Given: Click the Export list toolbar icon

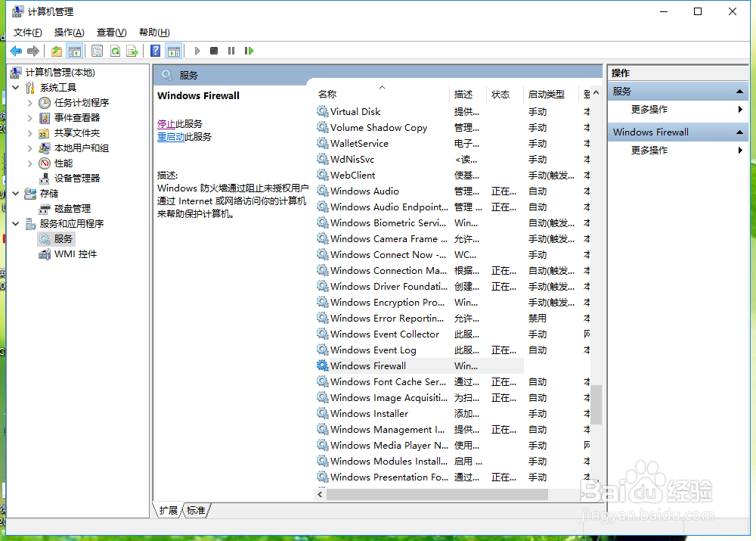Looking at the screenshot, I should click(x=132, y=51).
